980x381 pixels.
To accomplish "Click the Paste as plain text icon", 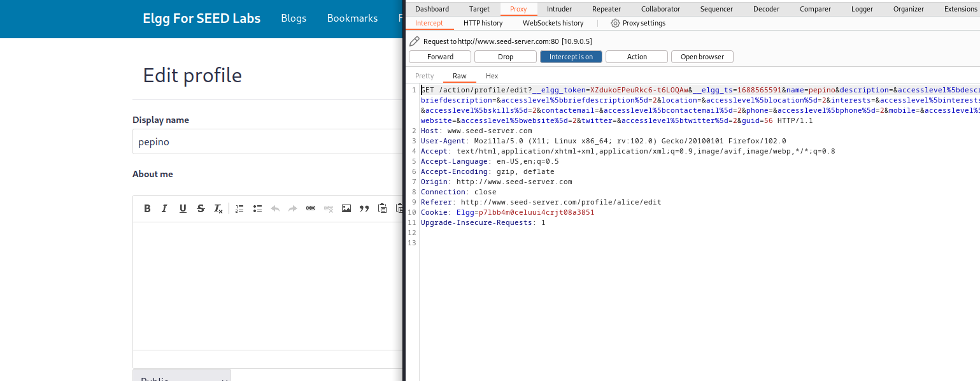I will click(x=382, y=208).
